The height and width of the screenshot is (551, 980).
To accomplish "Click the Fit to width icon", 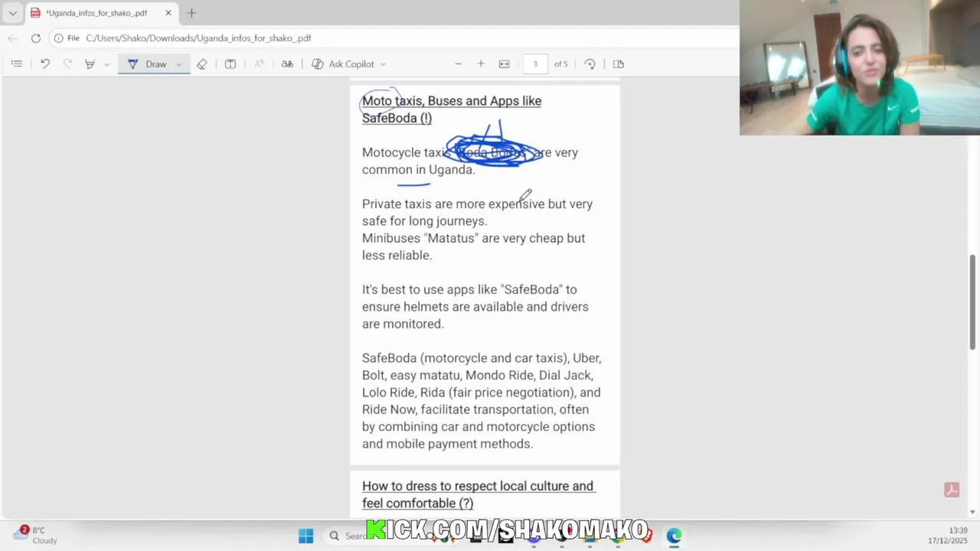I will [505, 64].
